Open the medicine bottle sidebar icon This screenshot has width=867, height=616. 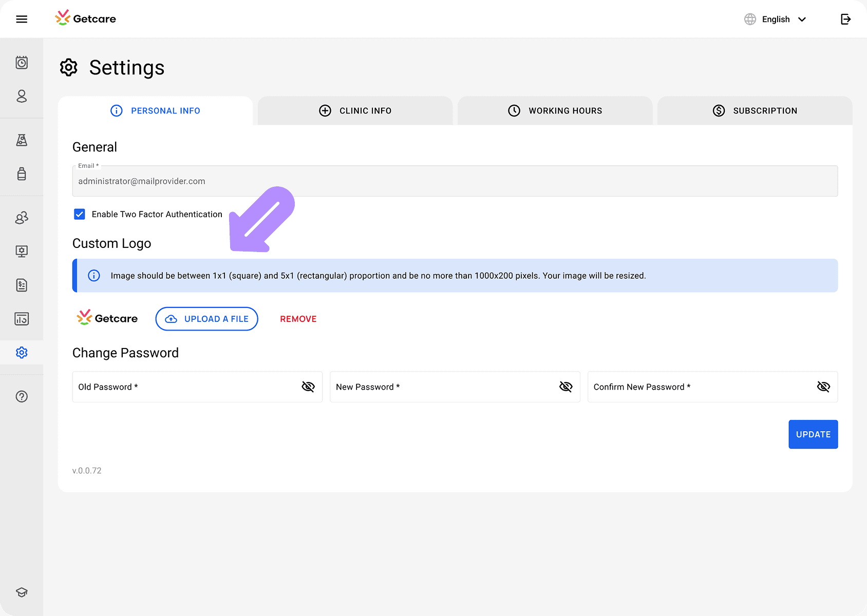click(22, 174)
